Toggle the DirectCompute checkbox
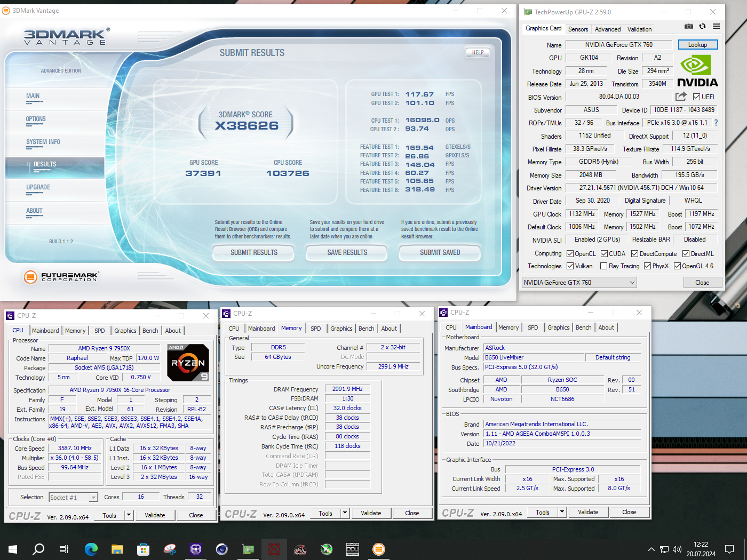 point(635,254)
